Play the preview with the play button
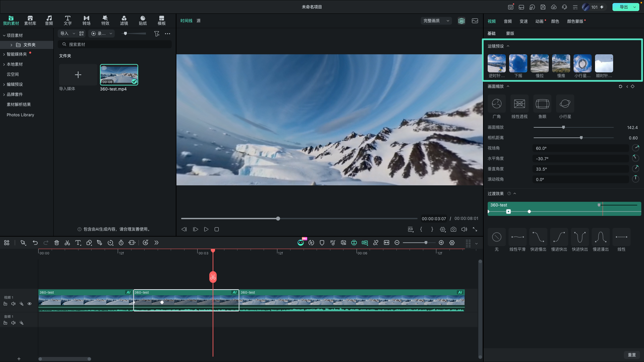644x362 pixels. pos(206,229)
